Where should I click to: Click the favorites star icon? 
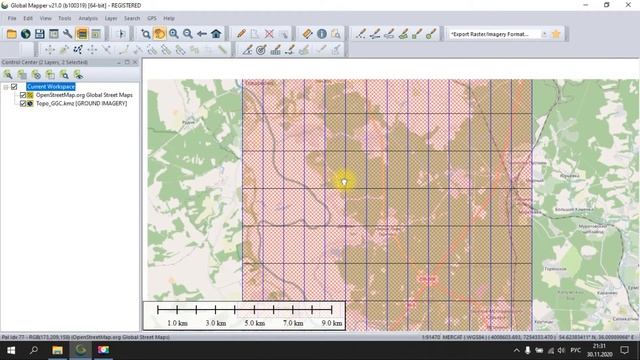tap(556, 34)
